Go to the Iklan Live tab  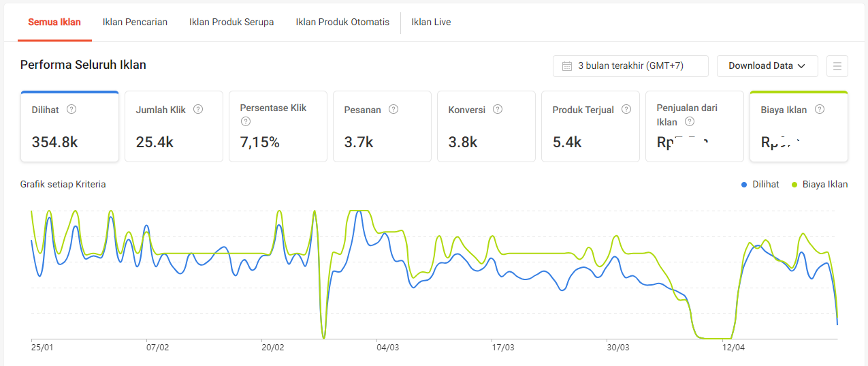[x=431, y=22]
